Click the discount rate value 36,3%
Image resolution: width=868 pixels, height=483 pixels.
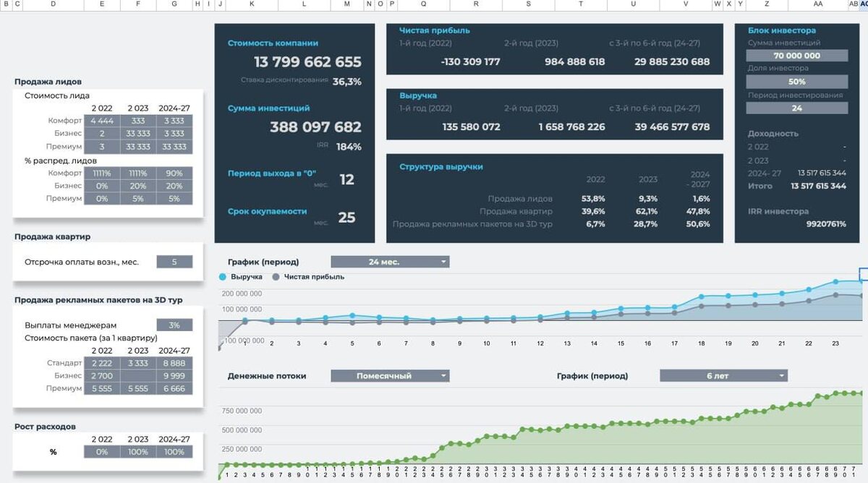click(347, 82)
